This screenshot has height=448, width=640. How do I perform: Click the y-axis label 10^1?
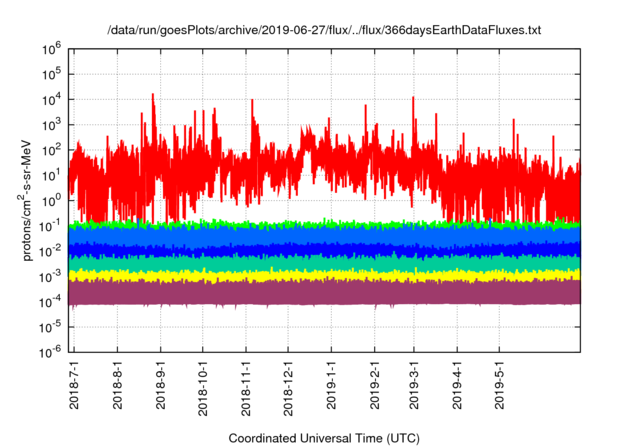tap(51, 176)
